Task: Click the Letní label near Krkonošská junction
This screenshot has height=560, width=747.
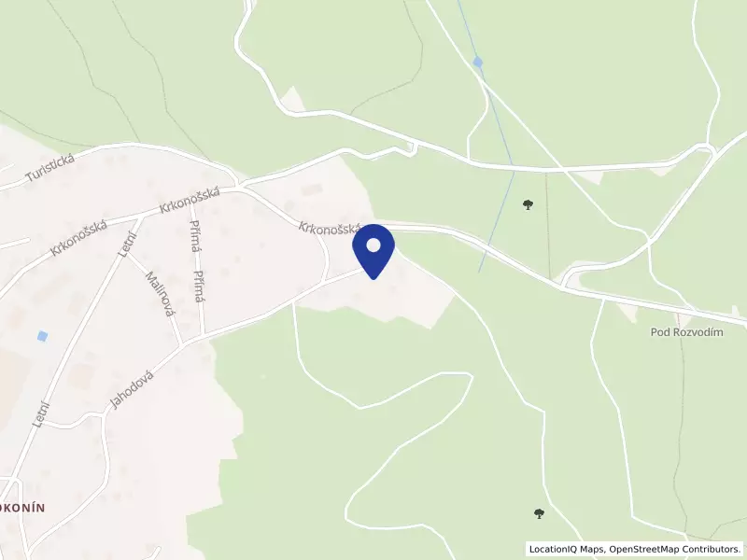Action: (x=127, y=245)
